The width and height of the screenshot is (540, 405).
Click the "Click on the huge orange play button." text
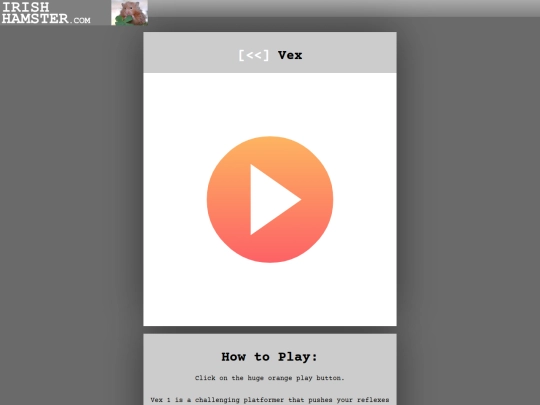click(x=270, y=378)
